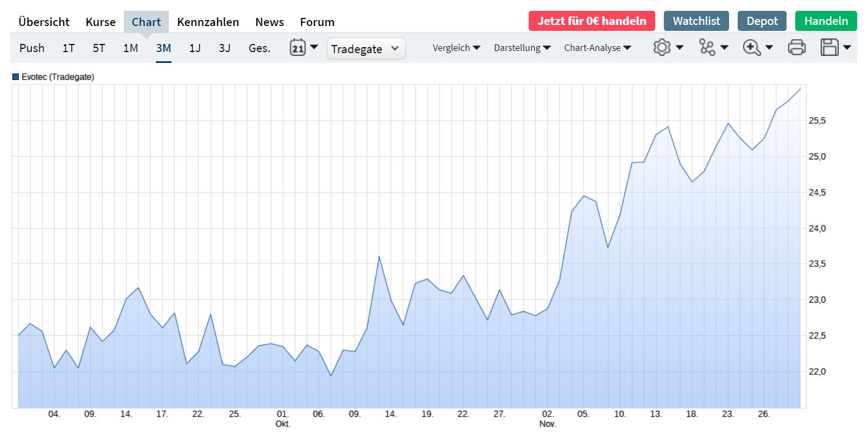The width and height of the screenshot is (868, 435).
Task: Click the 24,0 price axis label
Action: [817, 228]
